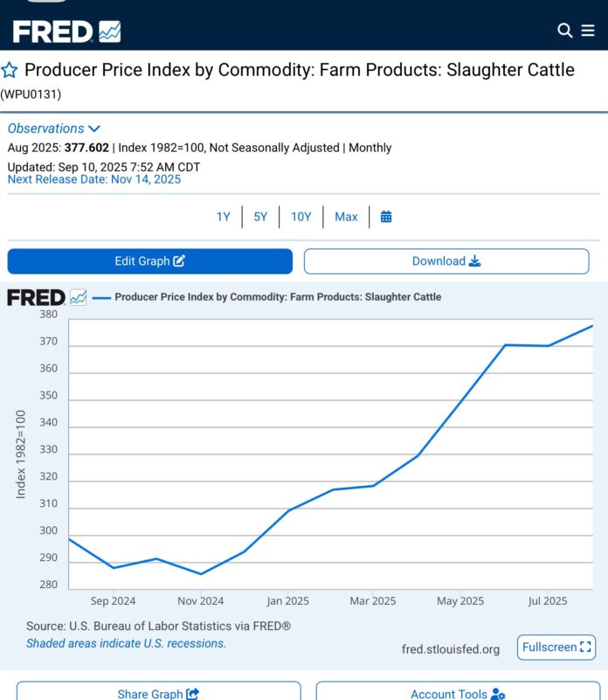608x700 pixels.
Task: Click the chart line's Aug 2025 endpoint
Action: point(592,326)
